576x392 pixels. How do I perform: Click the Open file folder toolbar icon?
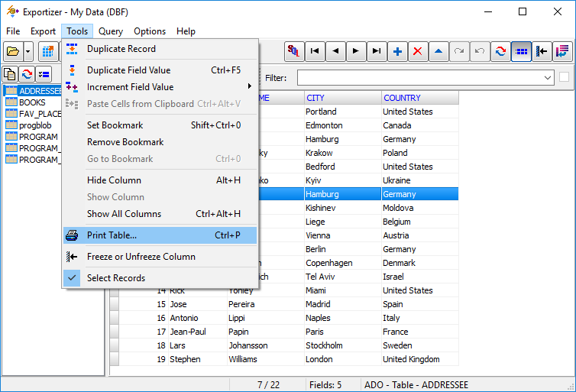point(13,51)
